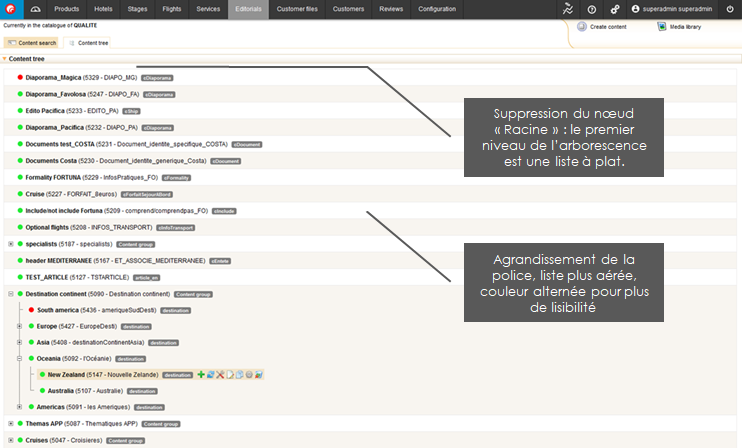Open the Media library link
742x448 pixels.
pyautogui.click(x=682, y=26)
